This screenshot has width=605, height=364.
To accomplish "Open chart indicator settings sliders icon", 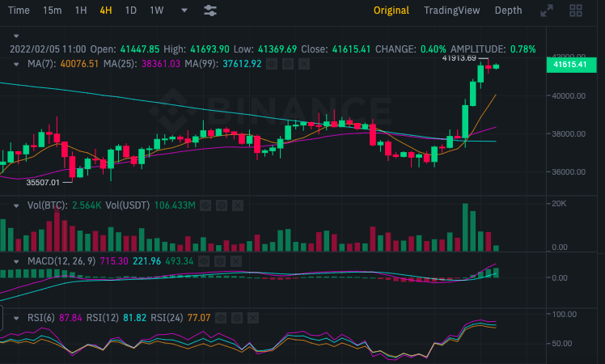I will pyautogui.click(x=210, y=11).
